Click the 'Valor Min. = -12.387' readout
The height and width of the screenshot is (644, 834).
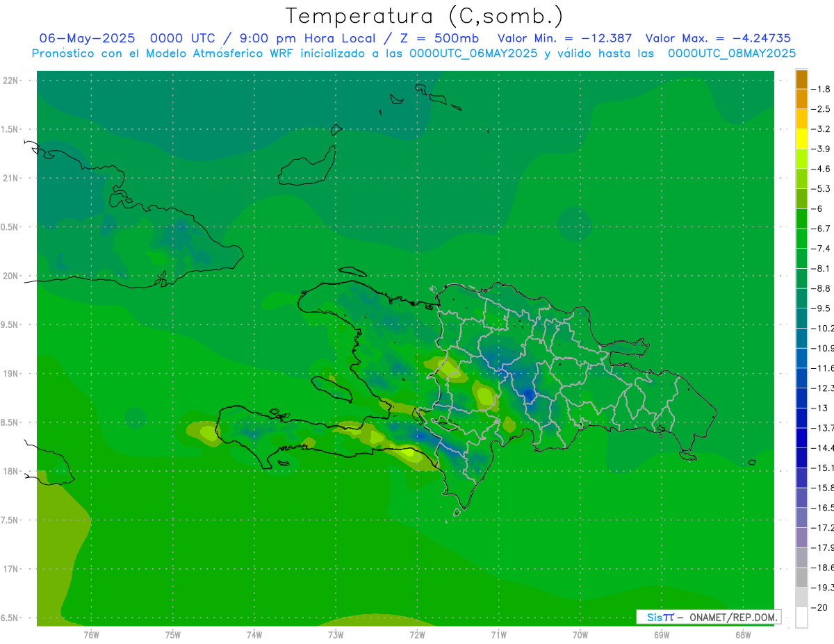[565, 38]
